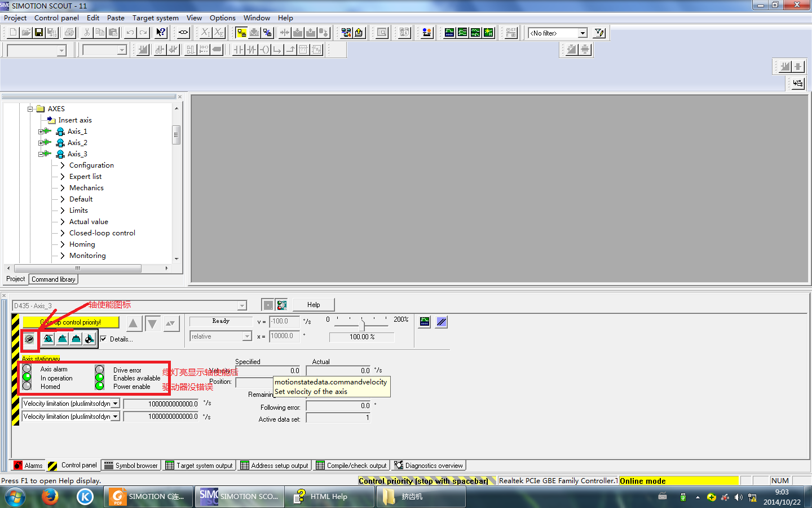Switch to the Compile/check output tab

(x=351, y=466)
